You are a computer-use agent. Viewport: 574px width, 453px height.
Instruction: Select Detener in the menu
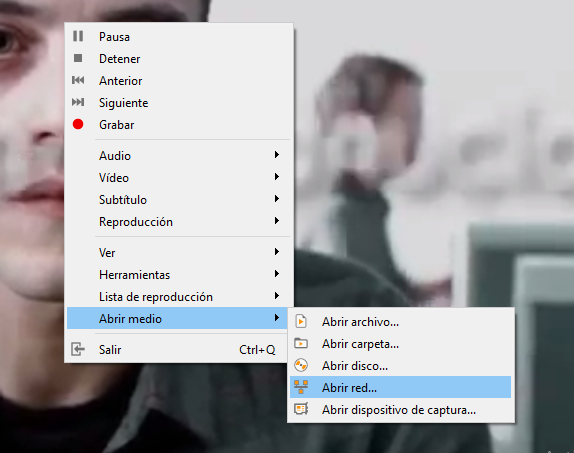(179, 59)
